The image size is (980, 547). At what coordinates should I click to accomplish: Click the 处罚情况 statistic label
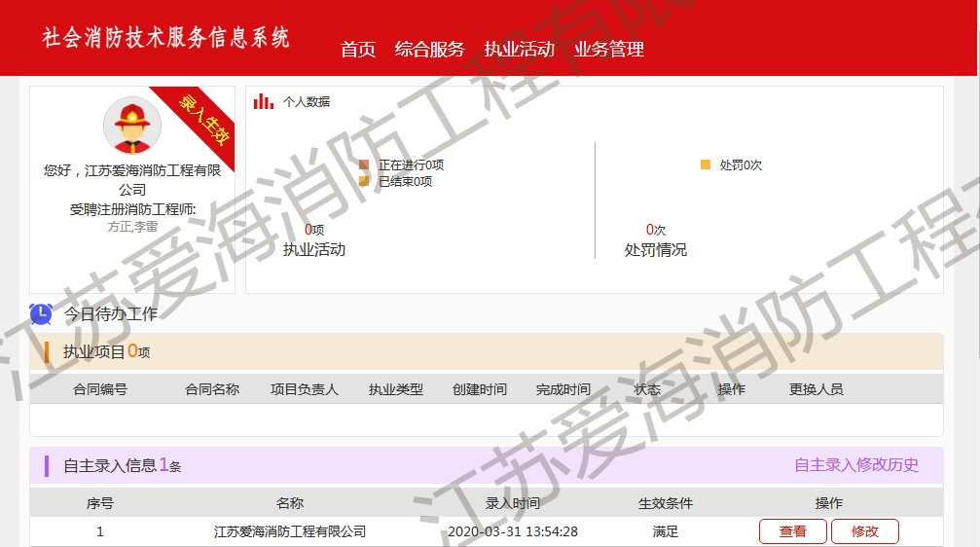pos(656,250)
